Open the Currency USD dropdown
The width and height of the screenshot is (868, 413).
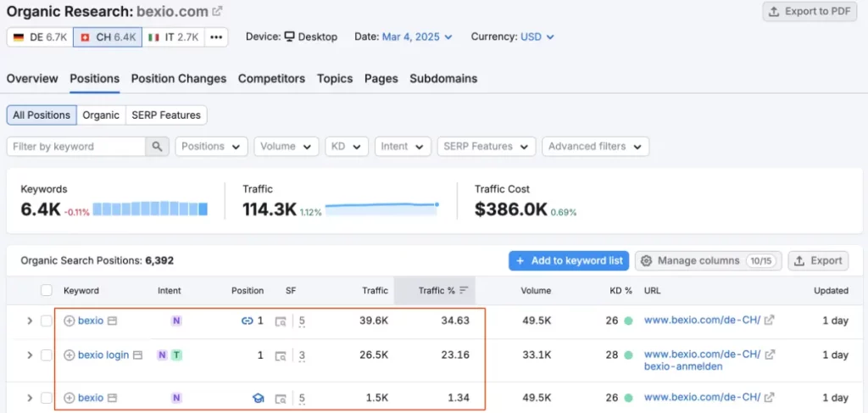click(537, 37)
